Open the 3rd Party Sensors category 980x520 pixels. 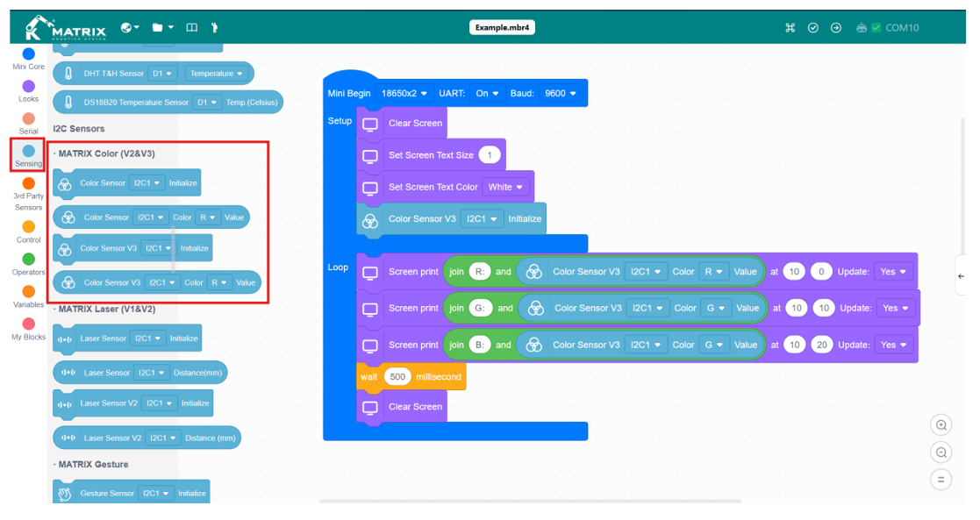tap(29, 195)
